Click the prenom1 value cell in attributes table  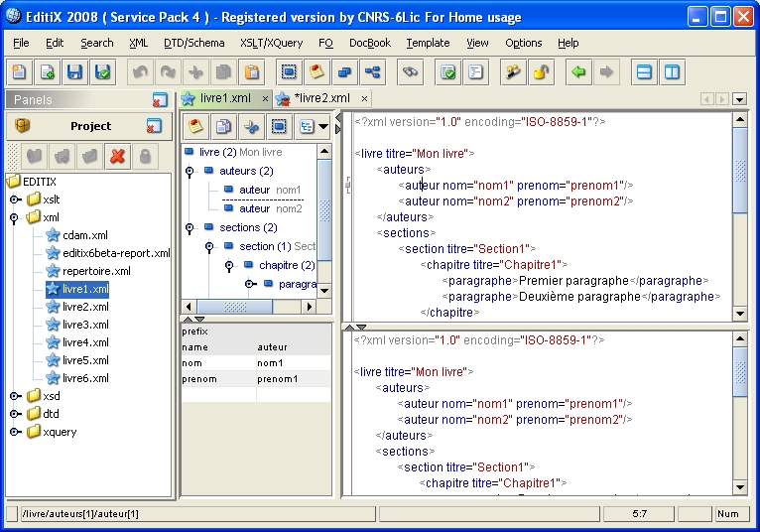294,379
